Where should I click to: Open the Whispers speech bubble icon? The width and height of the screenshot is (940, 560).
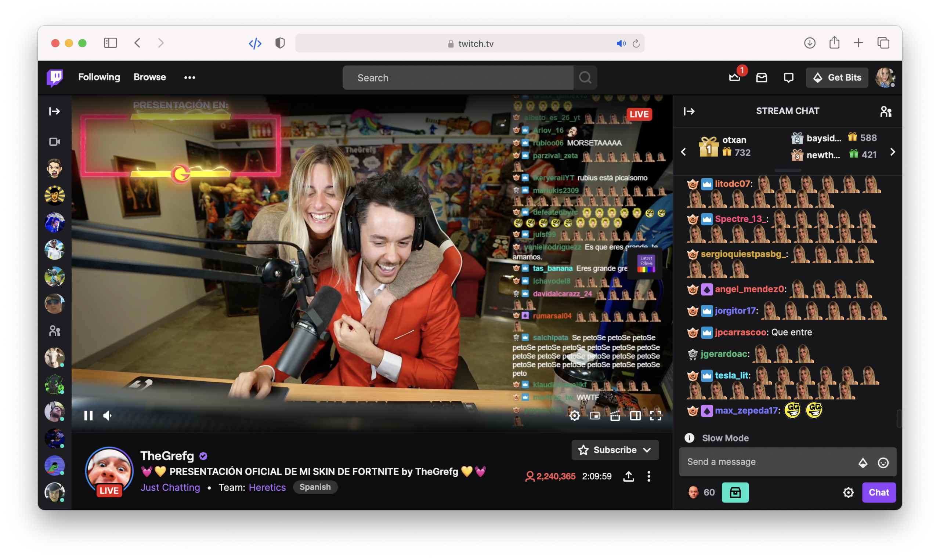click(788, 77)
